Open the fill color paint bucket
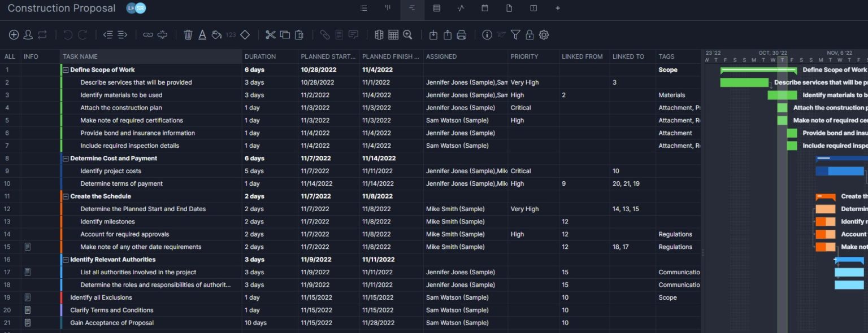 [216, 34]
